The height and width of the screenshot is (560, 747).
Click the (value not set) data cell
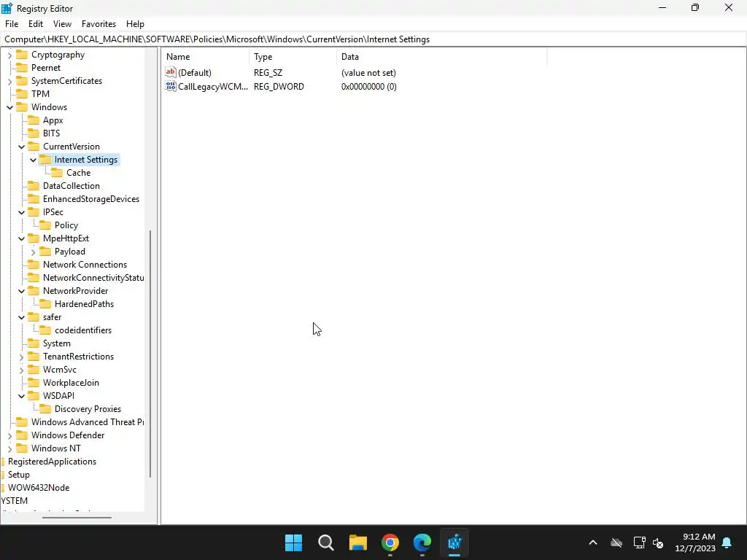click(368, 73)
